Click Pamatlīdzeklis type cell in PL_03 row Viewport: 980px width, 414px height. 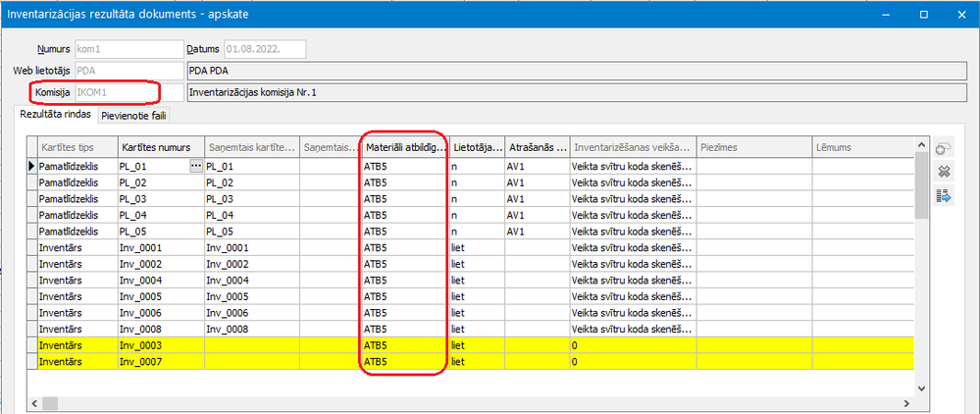77,198
